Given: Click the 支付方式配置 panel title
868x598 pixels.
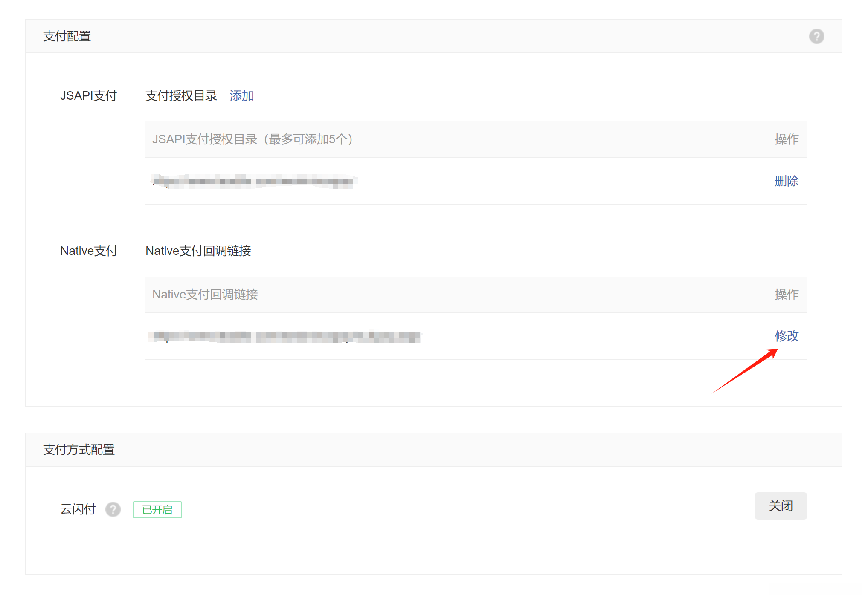Looking at the screenshot, I should tap(79, 450).
